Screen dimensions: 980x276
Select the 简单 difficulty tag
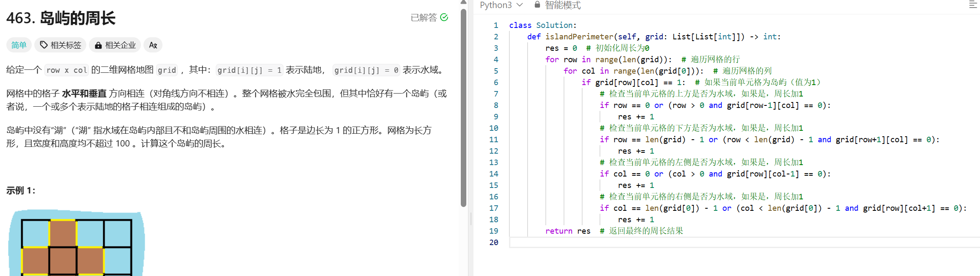tap(19, 45)
